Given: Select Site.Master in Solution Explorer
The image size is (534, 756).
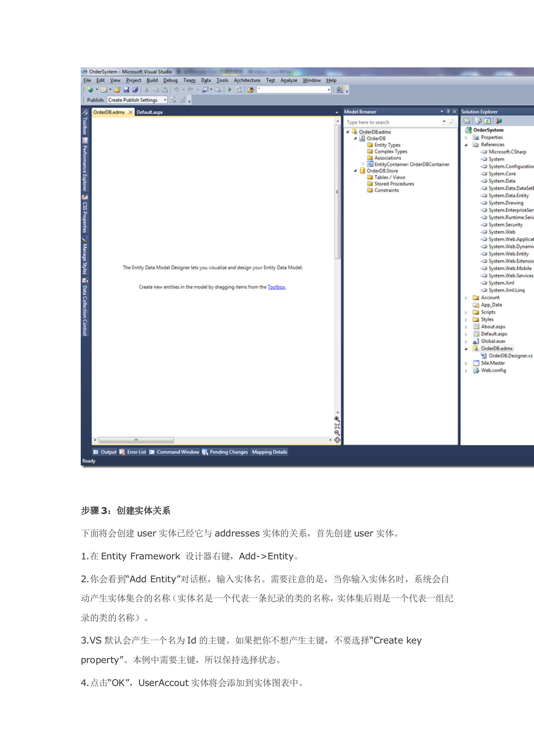Looking at the screenshot, I should click(x=489, y=363).
